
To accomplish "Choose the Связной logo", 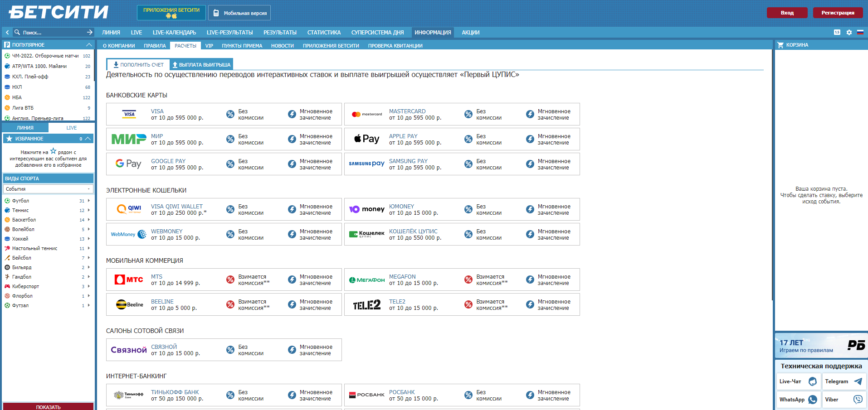I will [x=129, y=350].
